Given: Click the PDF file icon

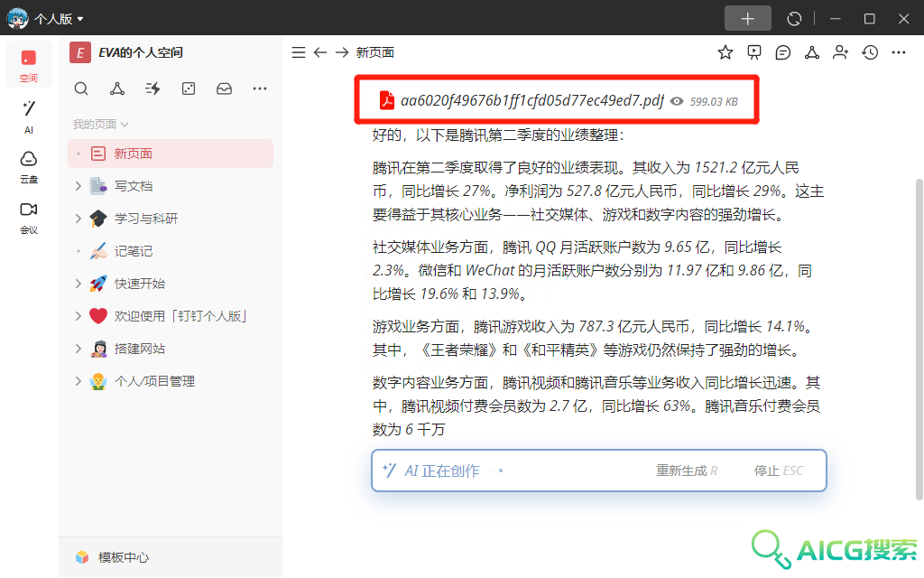Looking at the screenshot, I should click(386, 101).
